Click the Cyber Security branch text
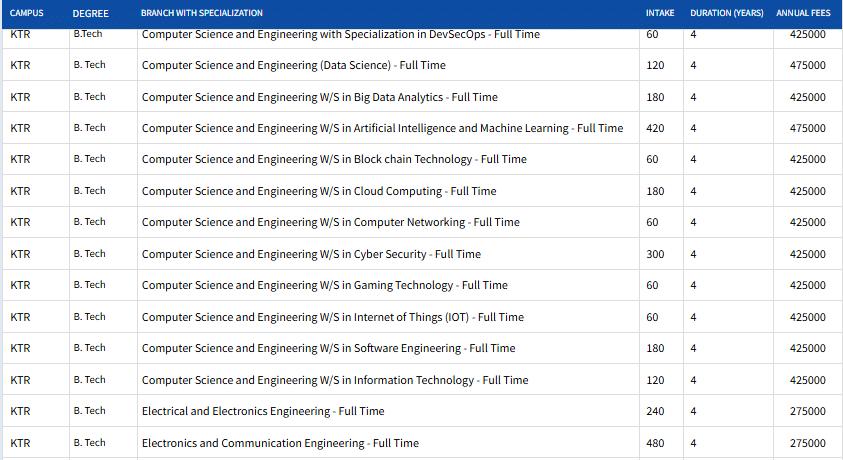 [311, 254]
